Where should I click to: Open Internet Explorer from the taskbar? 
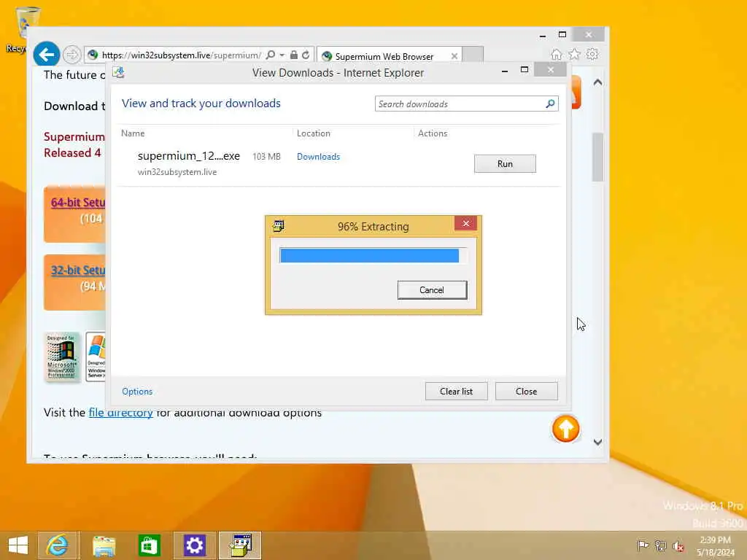58,545
